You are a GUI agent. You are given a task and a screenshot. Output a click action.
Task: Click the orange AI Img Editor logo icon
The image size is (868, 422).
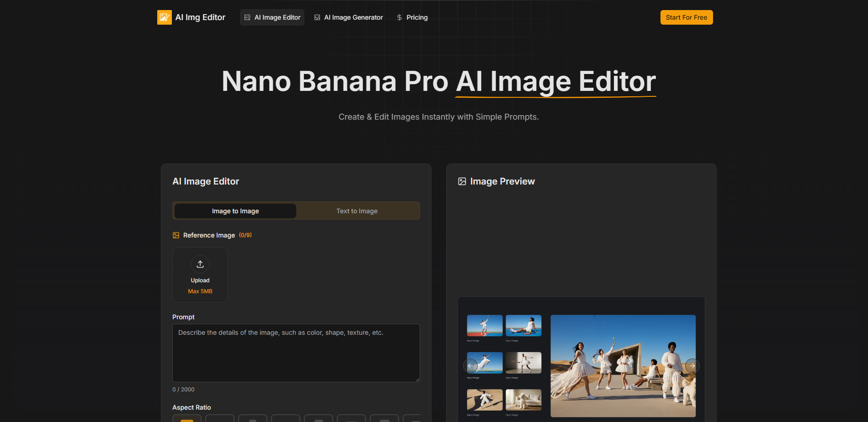tap(165, 17)
